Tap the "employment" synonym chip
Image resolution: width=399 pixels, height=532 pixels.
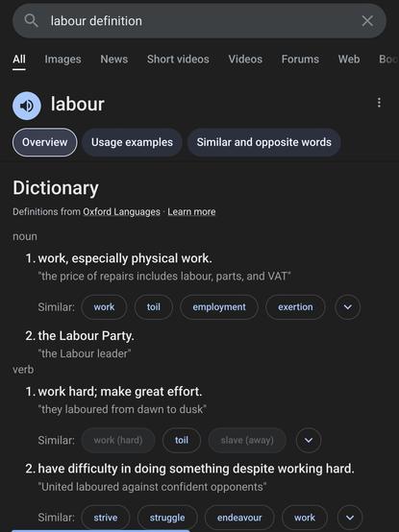point(219,307)
